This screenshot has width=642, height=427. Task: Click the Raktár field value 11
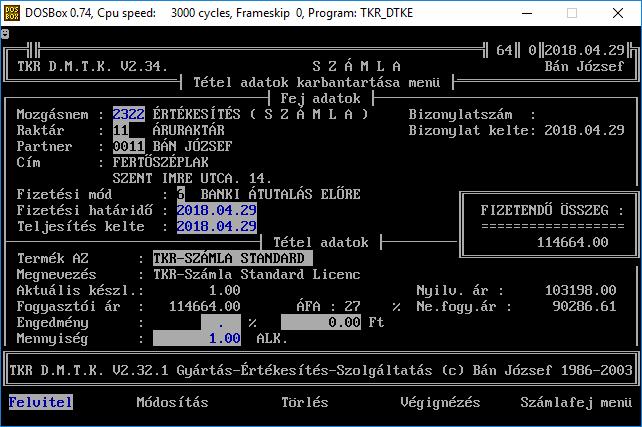click(x=121, y=130)
